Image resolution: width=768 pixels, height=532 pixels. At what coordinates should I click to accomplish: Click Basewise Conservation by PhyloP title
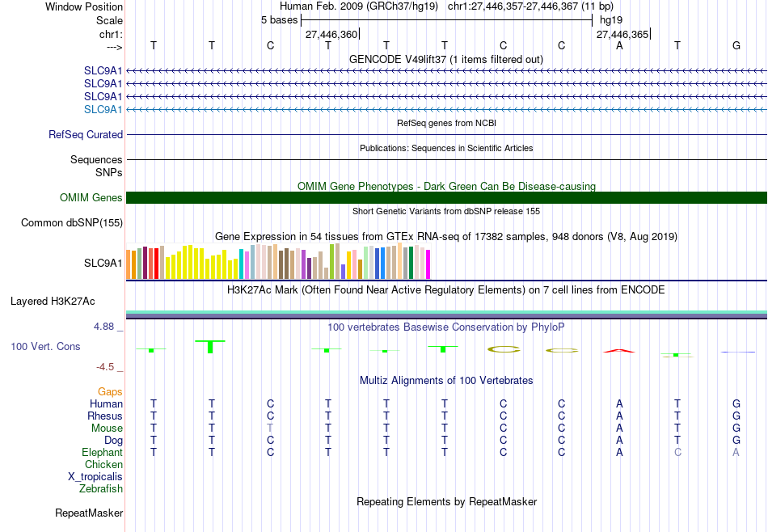pos(446,327)
